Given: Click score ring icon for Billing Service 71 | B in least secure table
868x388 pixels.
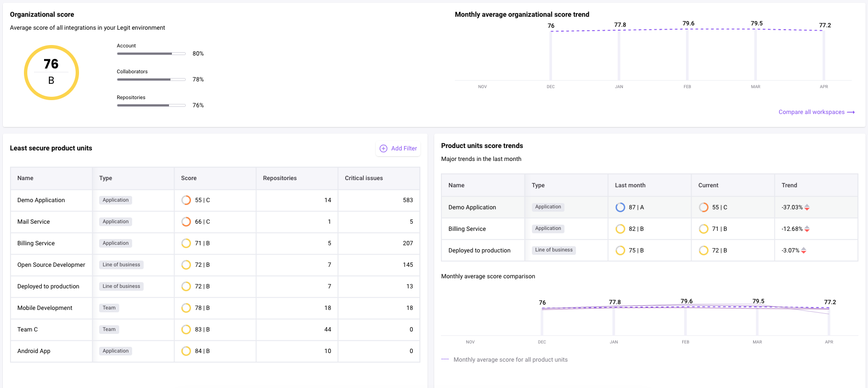Looking at the screenshot, I should click(186, 243).
